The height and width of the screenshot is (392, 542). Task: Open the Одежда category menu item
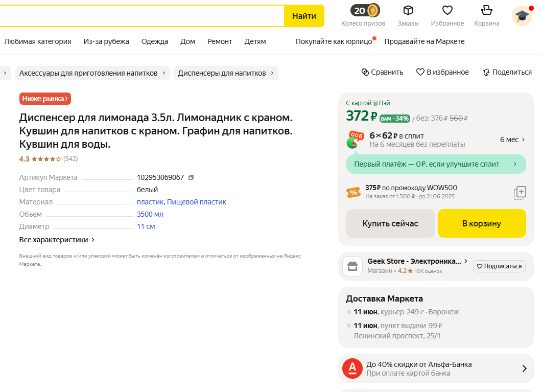pyautogui.click(x=154, y=41)
